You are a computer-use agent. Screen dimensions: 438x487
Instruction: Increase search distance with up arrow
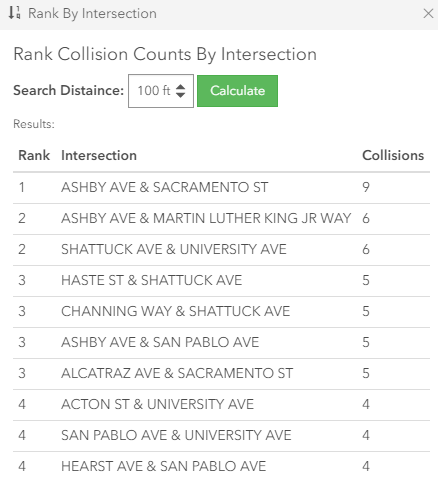pos(180,87)
